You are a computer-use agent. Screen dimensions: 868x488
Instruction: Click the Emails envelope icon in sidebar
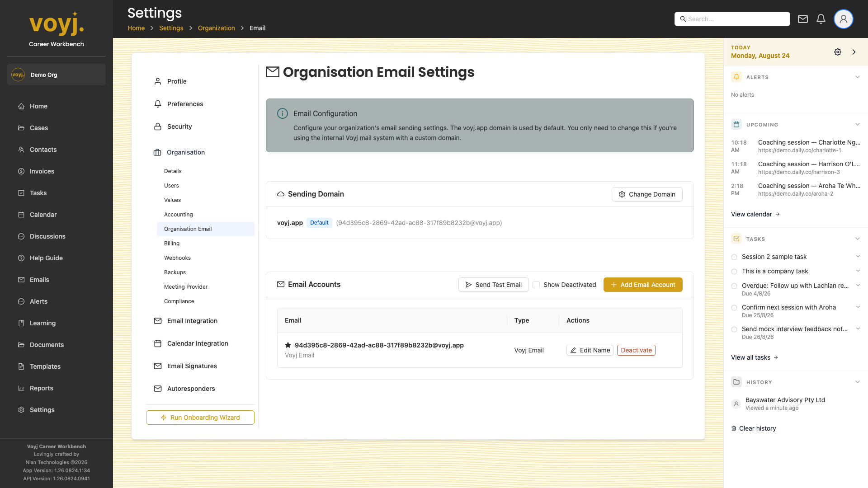[x=21, y=280]
